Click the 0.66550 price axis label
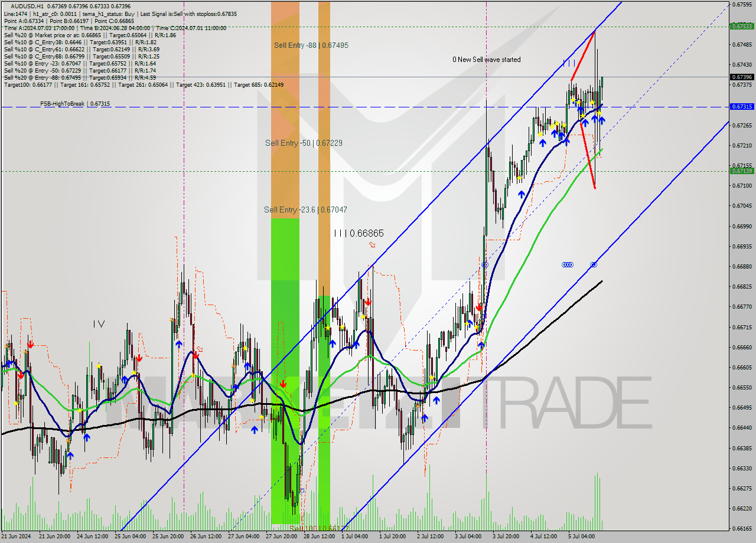This screenshot has width=756, height=543. (742, 387)
